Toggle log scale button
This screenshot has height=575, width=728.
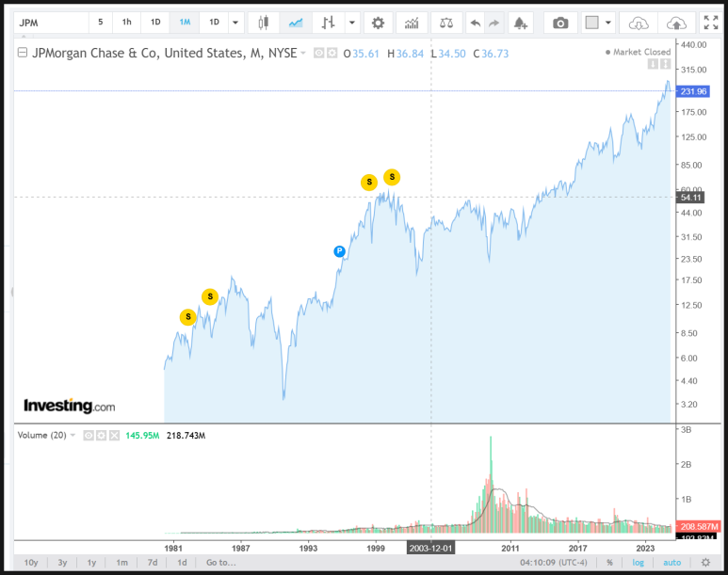638,563
